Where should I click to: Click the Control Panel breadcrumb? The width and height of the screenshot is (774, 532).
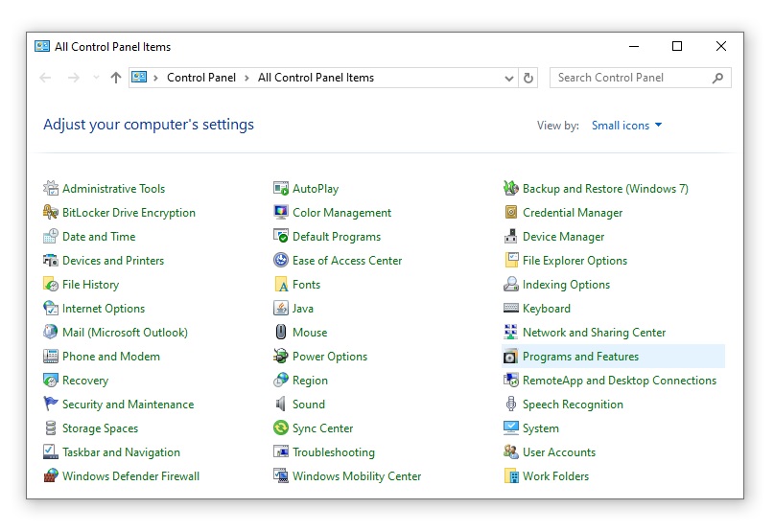201,78
